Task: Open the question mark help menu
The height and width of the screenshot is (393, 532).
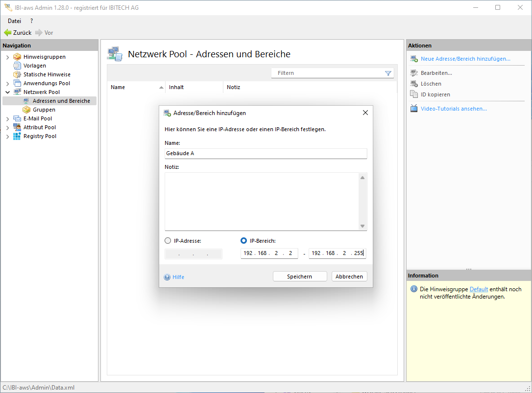Action: pos(32,21)
